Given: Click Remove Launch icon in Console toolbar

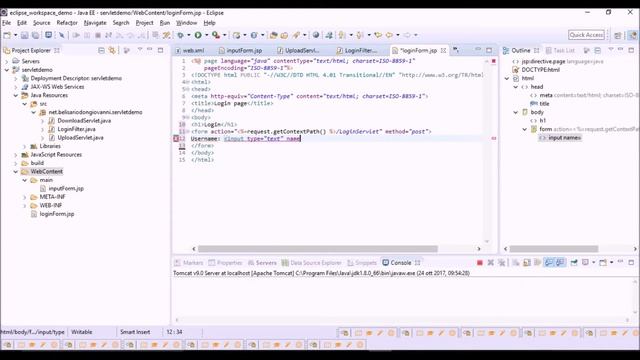Looking at the screenshot, I should click(x=491, y=262).
